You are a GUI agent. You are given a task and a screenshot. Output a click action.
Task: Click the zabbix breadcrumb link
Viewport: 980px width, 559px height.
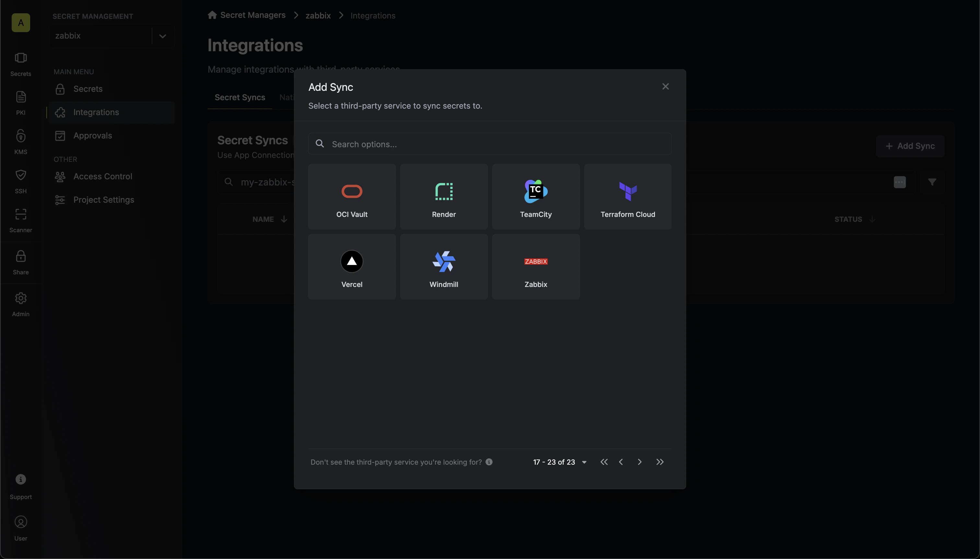[318, 16]
